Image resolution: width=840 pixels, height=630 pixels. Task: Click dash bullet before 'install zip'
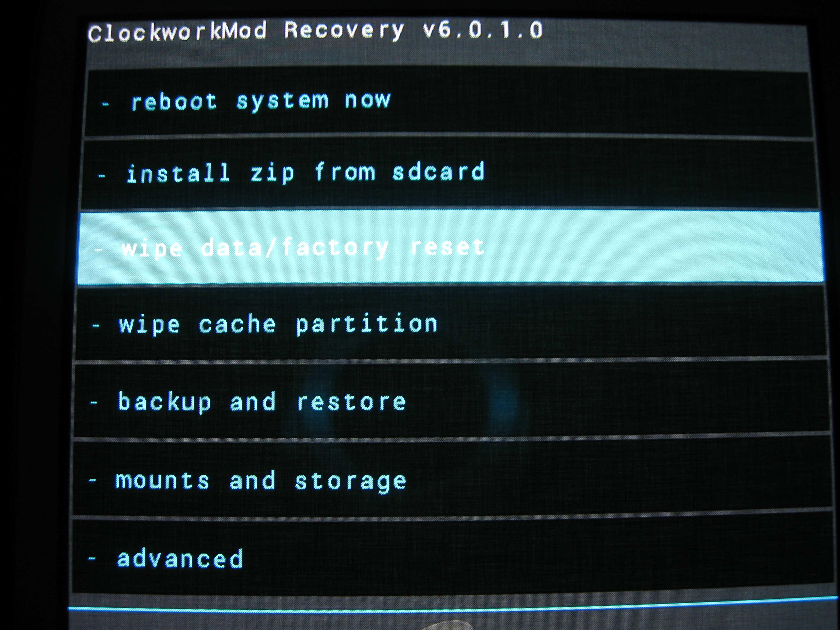pos(101,176)
